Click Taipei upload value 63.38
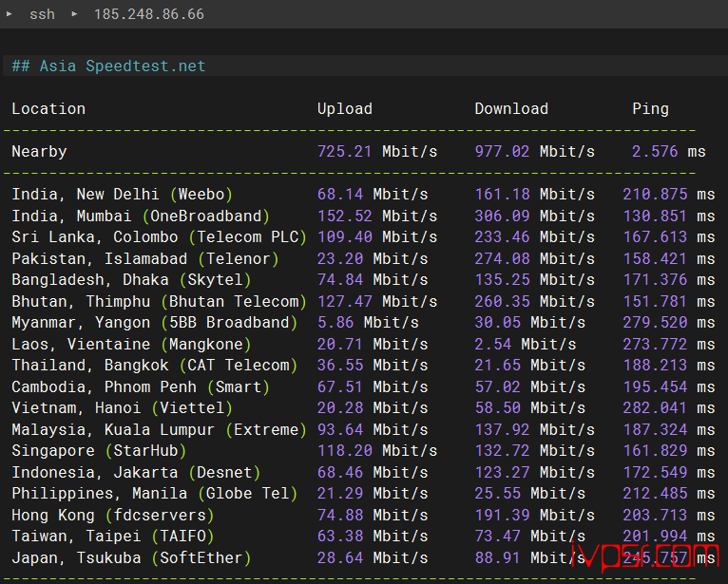 point(340,536)
